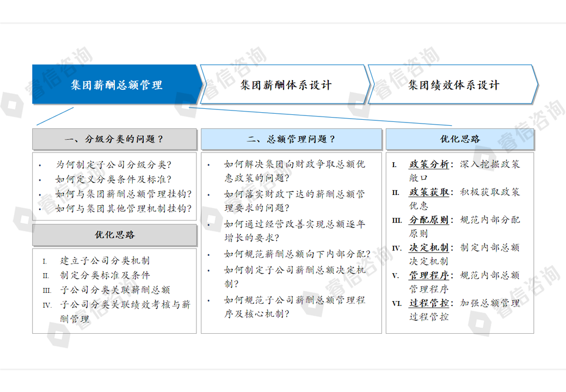Click the item 子公司分类关联薪酬总额
This screenshot has width=566, height=392.
pyautogui.click(x=115, y=290)
